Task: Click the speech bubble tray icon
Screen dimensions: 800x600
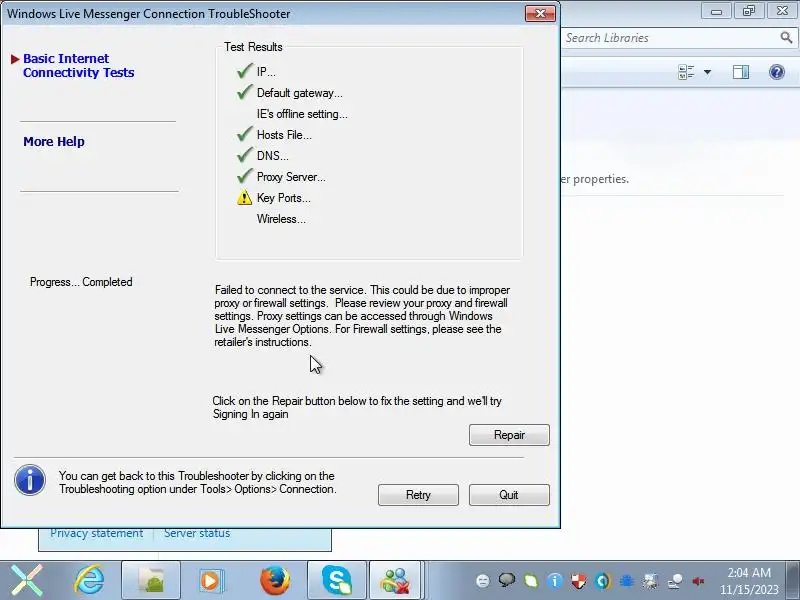Action: pos(507,580)
